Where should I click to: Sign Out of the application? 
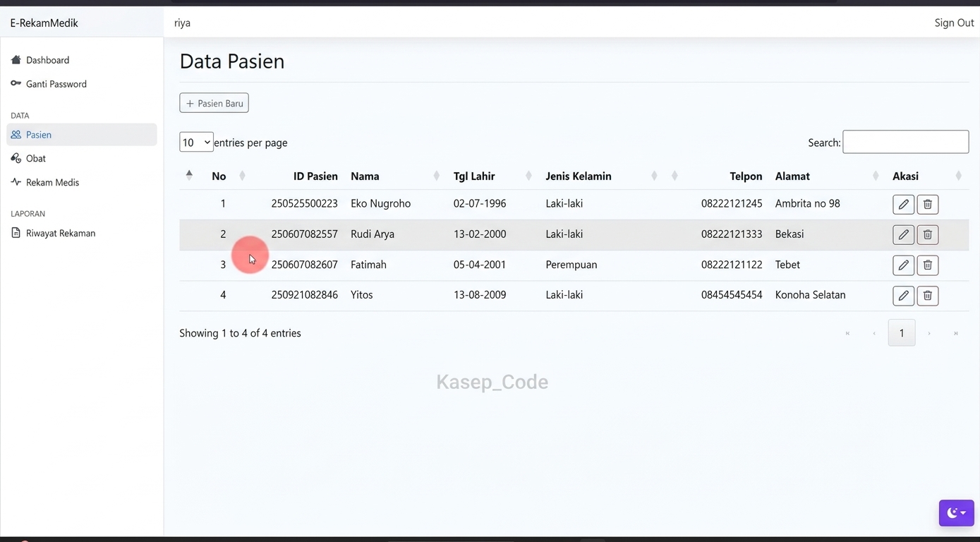(x=954, y=23)
